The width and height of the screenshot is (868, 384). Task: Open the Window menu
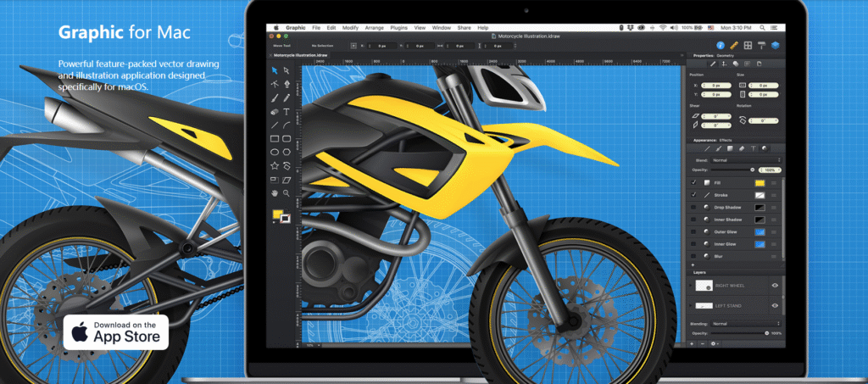(441, 27)
